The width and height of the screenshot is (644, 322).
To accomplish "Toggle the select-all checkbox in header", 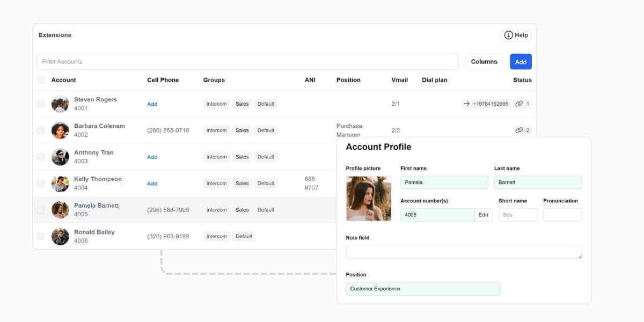I will [41, 80].
